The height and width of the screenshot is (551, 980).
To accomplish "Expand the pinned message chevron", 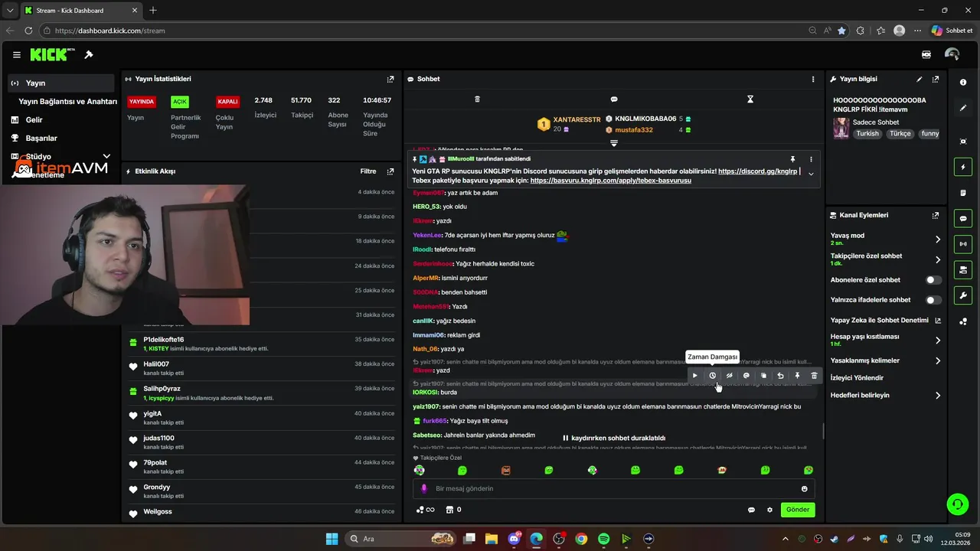I will [811, 174].
